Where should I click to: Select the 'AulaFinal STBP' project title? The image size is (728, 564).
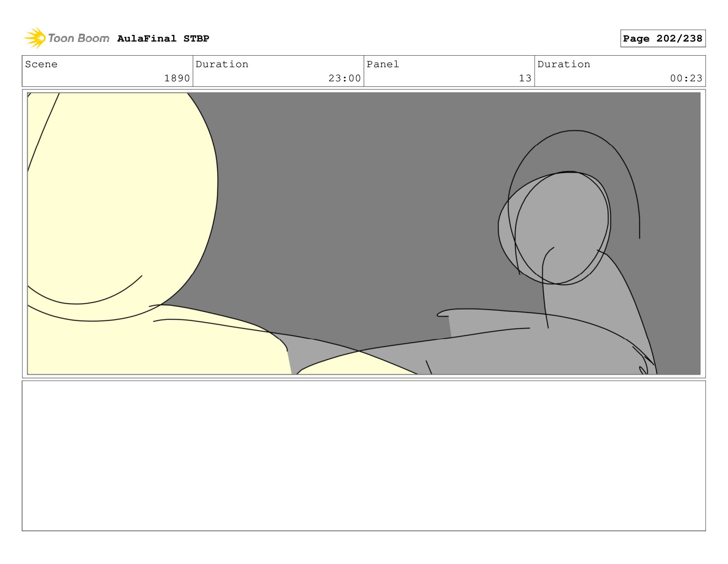[163, 38]
